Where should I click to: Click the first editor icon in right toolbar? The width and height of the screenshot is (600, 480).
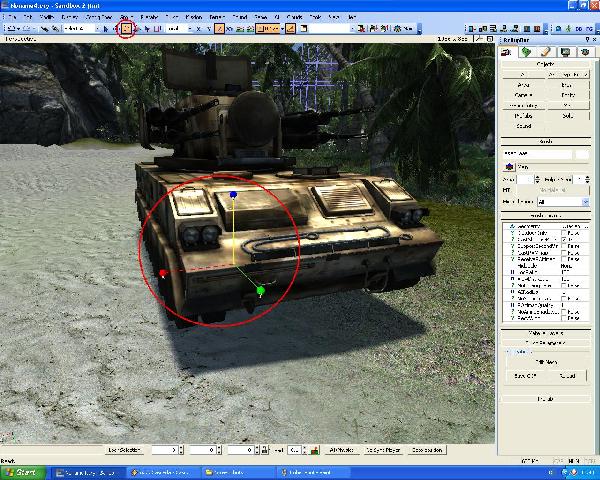tap(472, 29)
